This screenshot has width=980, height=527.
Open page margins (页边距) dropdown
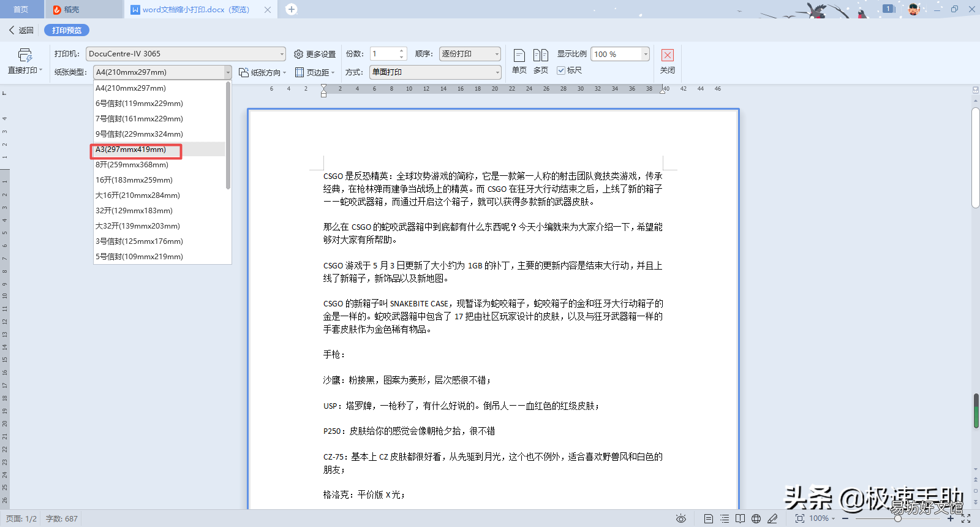point(315,72)
